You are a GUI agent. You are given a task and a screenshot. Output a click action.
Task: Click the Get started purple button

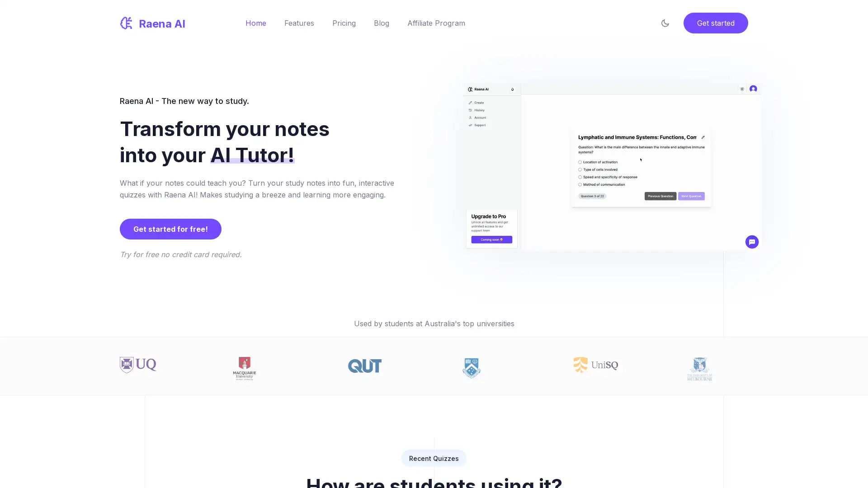715,23
